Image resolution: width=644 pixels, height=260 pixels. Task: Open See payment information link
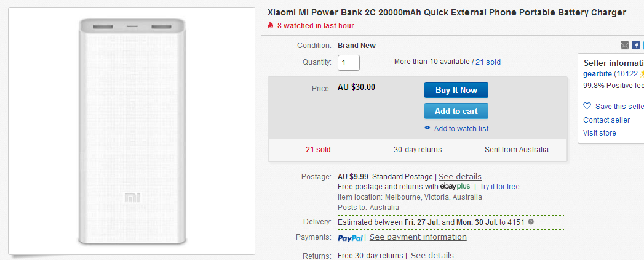point(418,237)
